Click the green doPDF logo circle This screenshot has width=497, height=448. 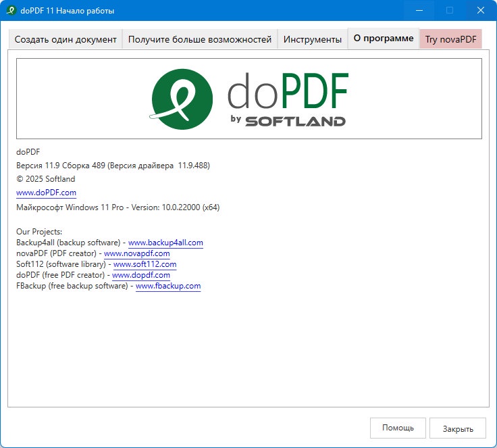coord(182,99)
